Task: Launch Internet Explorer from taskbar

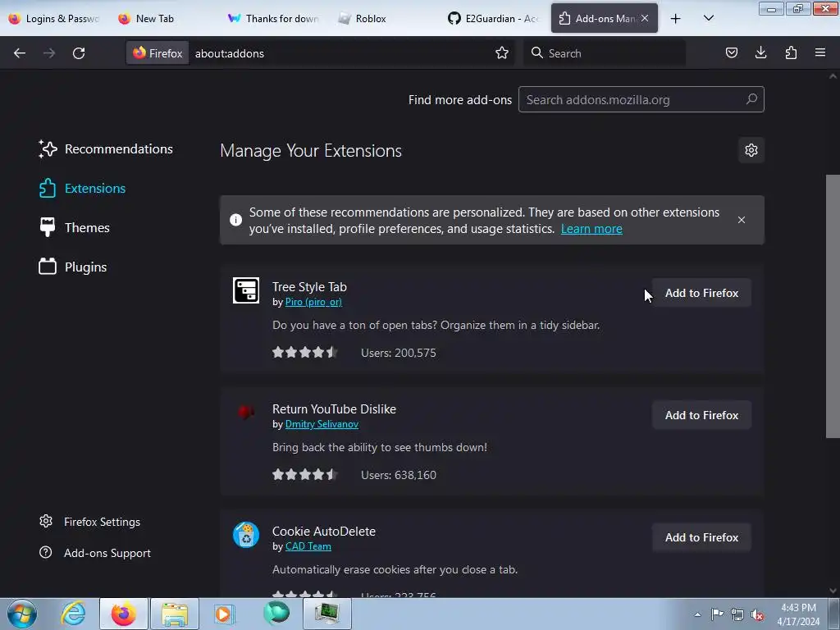Action: (x=73, y=614)
